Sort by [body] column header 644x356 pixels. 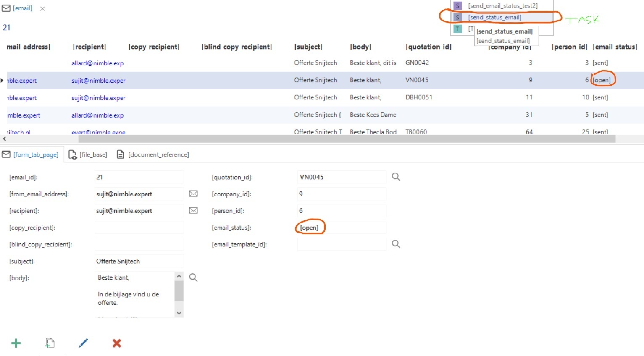pos(360,47)
